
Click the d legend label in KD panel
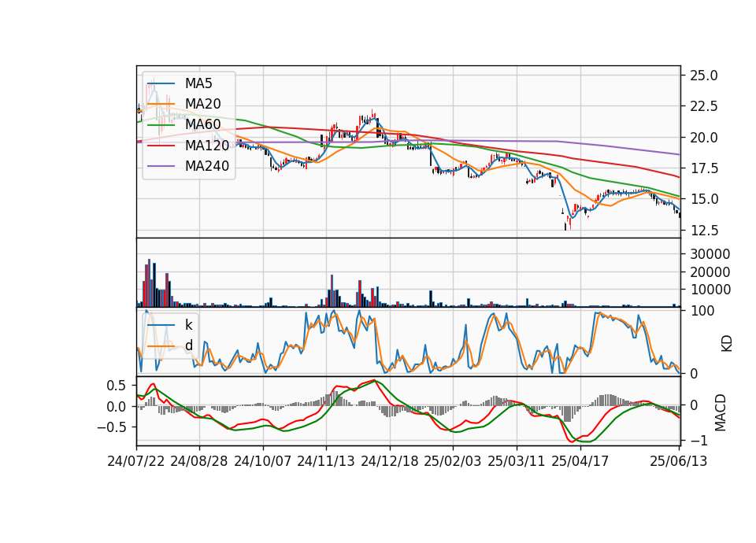pos(188,345)
